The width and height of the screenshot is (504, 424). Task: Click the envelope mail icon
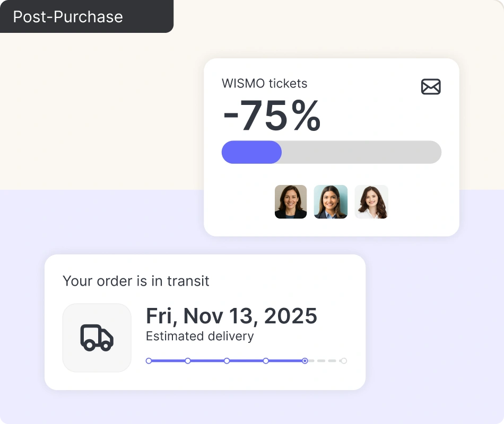(431, 86)
